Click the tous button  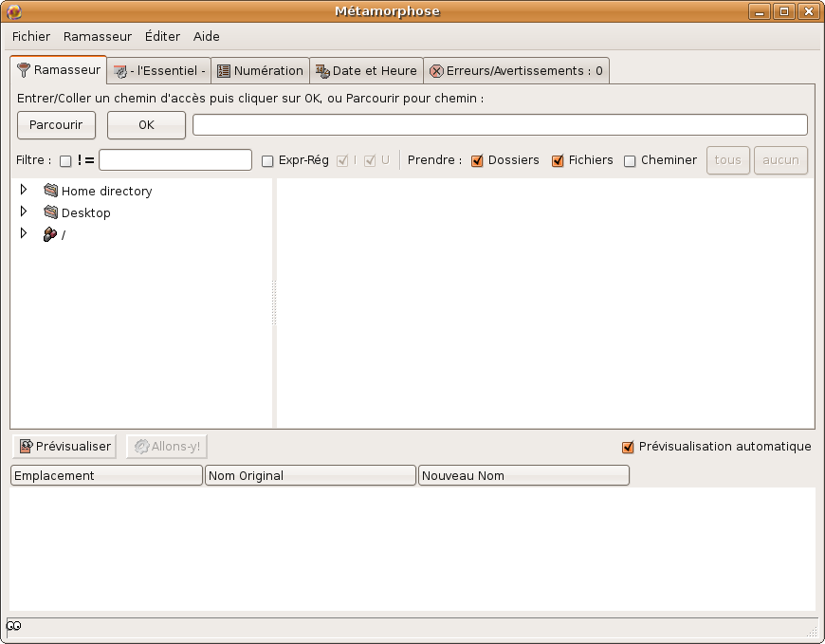pyautogui.click(x=727, y=160)
